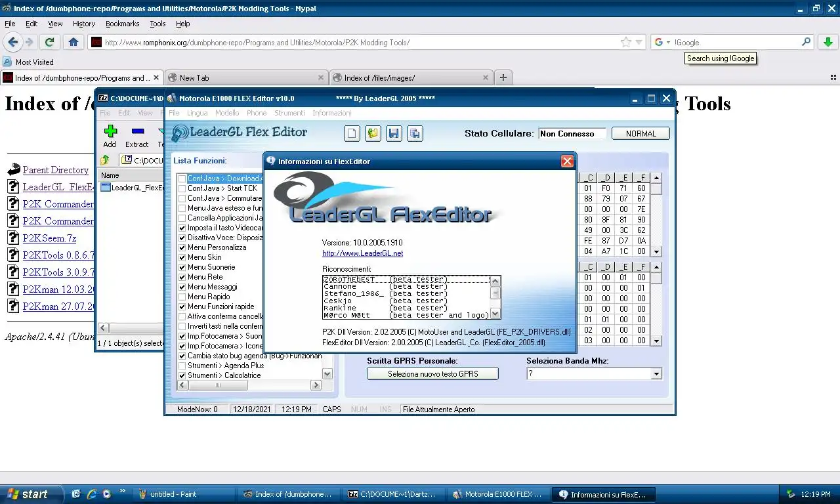The height and width of the screenshot is (504, 840).
Task: Click right arrow of Lista Funzioni horizontal scrollbar
Action: pos(316,385)
